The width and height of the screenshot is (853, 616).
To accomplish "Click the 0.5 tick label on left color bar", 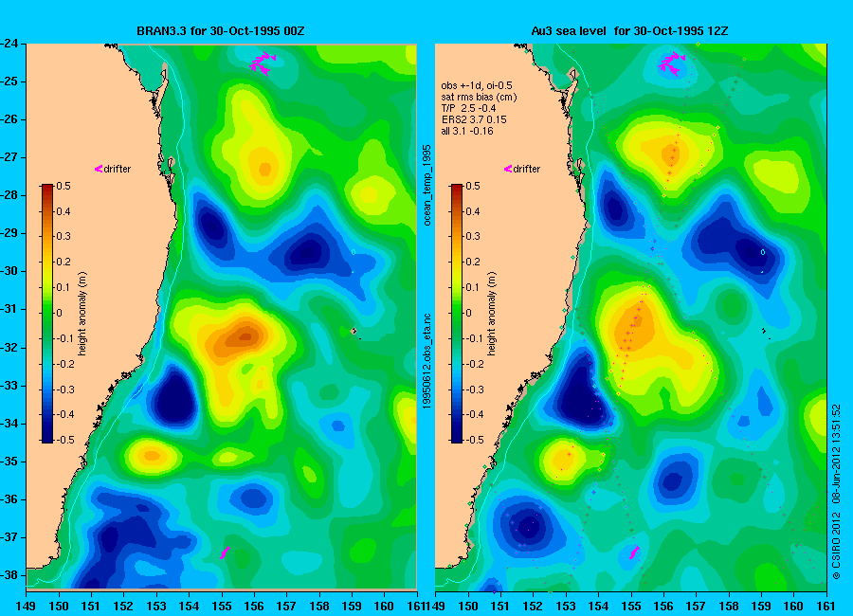I will pyautogui.click(x=64, y=186).
